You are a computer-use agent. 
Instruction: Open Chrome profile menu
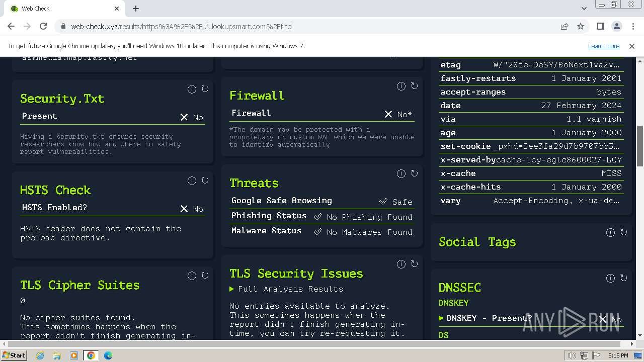[616, 26]
